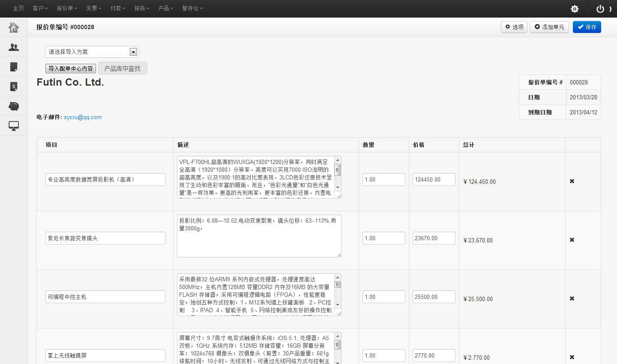617x364 pixels.
Task: Go to 主页 in top menu
Action: (x=18, y=8)
